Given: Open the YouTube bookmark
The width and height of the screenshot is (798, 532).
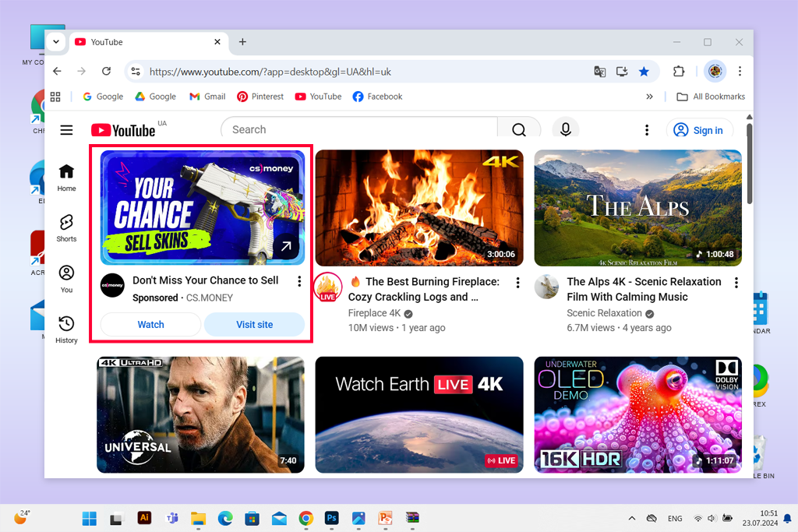Looking at the screenshot, I should click(x=318, y=97).
